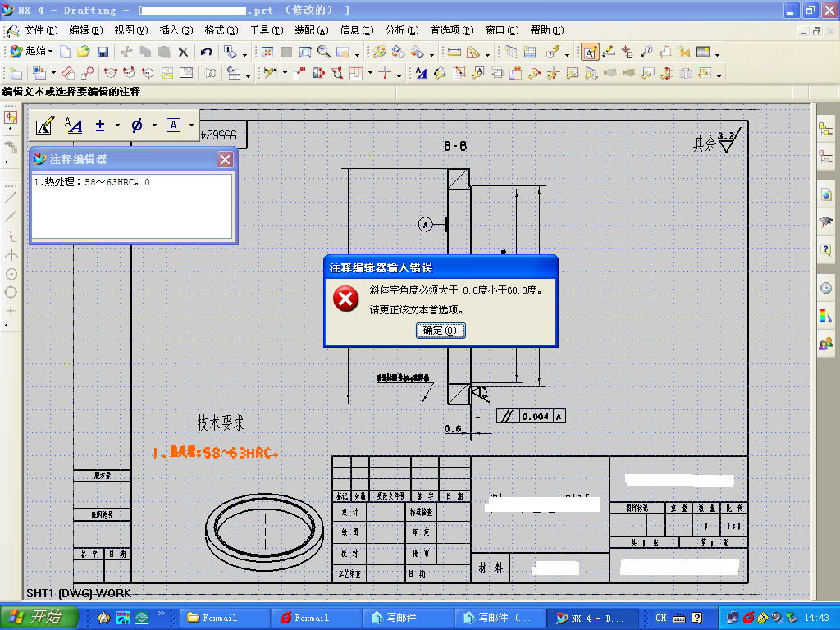Open the 首选项(P) menu
This screenshot has height=630, width=840.
click(452, 30)
